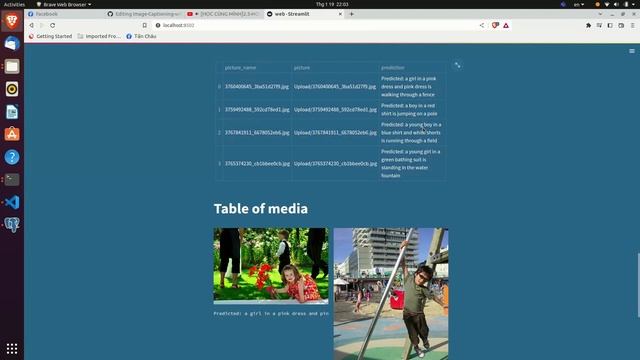Click the page vertical scrollbar thumb
This screenshot has width=640, height=360.
[x=638, y=285]
